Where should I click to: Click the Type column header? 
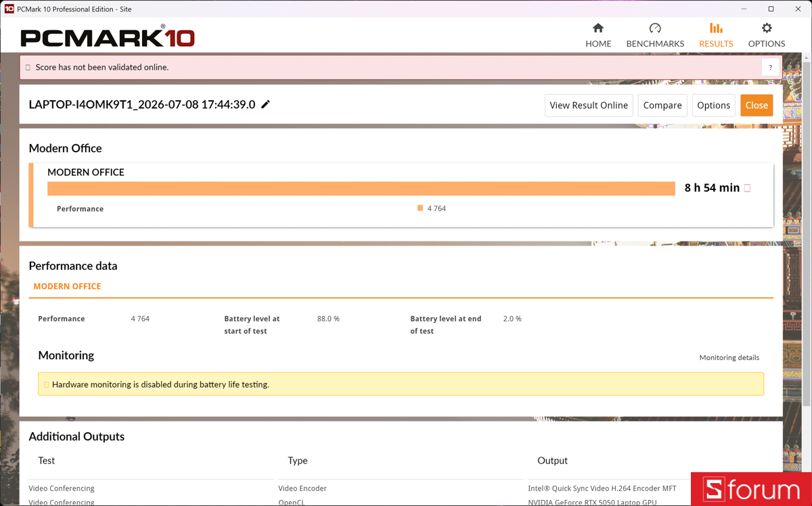[x=298, y=461]
